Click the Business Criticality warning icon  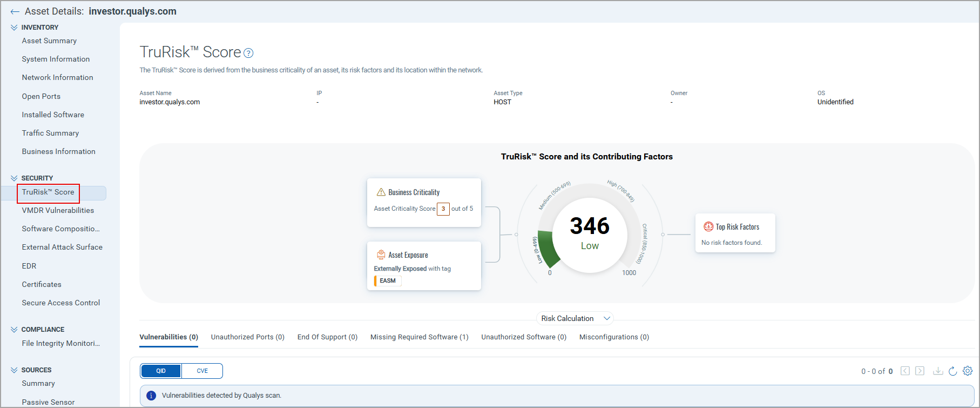tap(381, 192)
